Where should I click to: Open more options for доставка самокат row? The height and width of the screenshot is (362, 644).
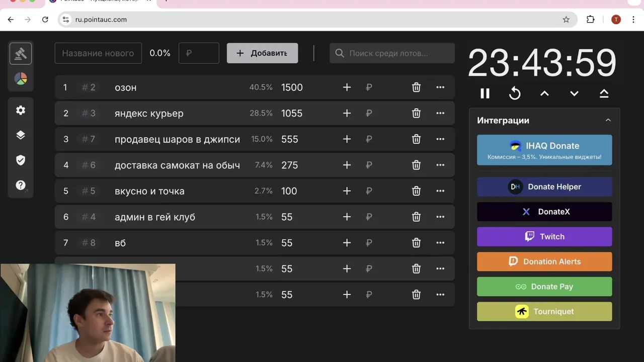pos(440,165)
